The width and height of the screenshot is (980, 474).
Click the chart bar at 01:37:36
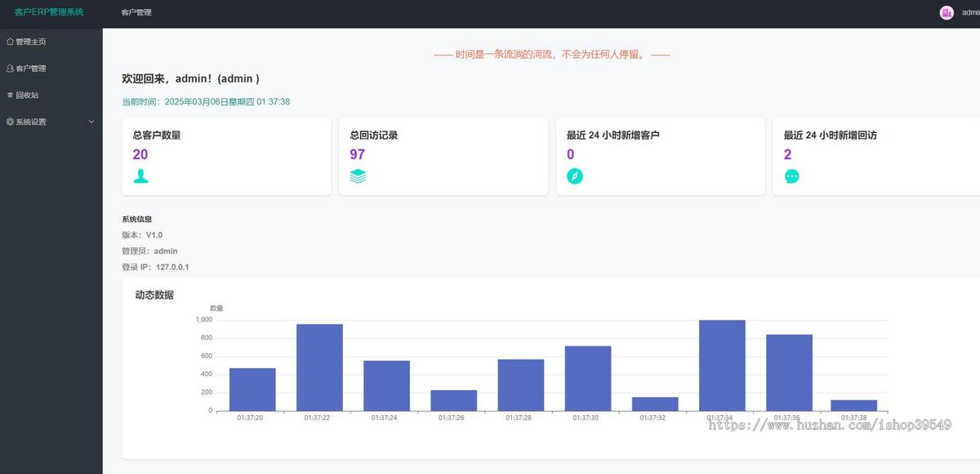(x=789, y=372)
